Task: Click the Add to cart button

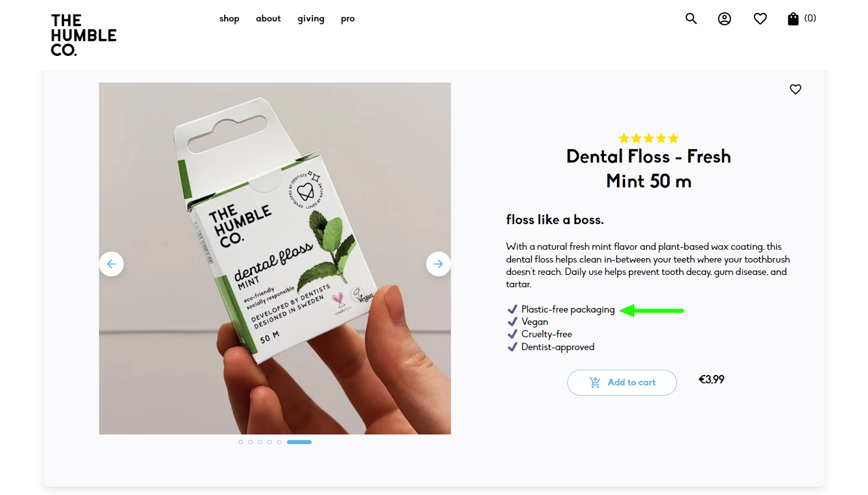Action: pyautogui.click(x=622, y=383)
